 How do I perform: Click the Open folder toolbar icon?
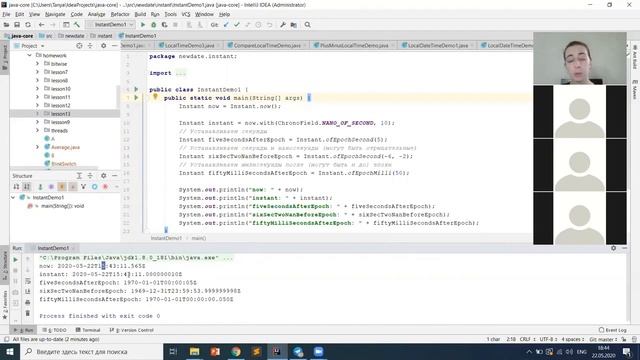tap(7, 25)
